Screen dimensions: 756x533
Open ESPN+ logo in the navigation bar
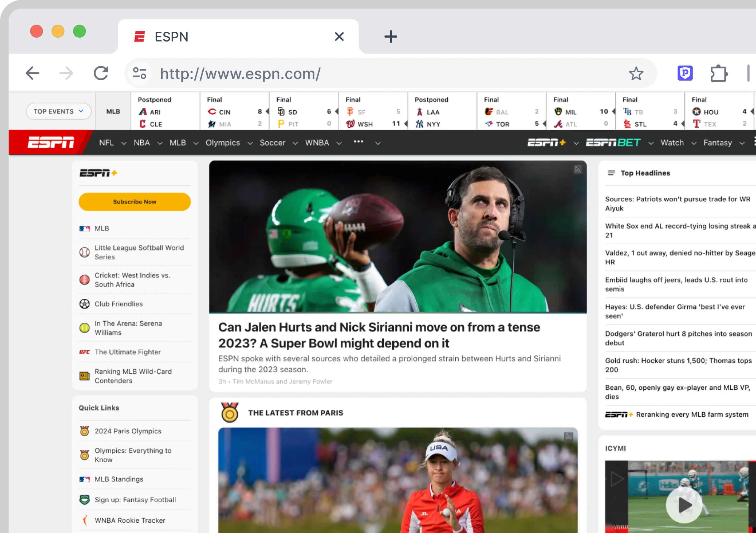547,143
